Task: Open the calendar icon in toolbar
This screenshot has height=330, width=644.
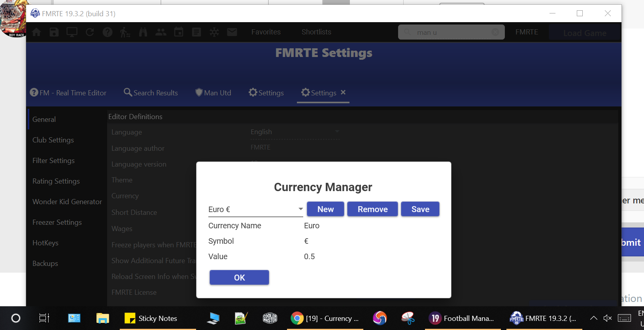Action: coord(179,32)
